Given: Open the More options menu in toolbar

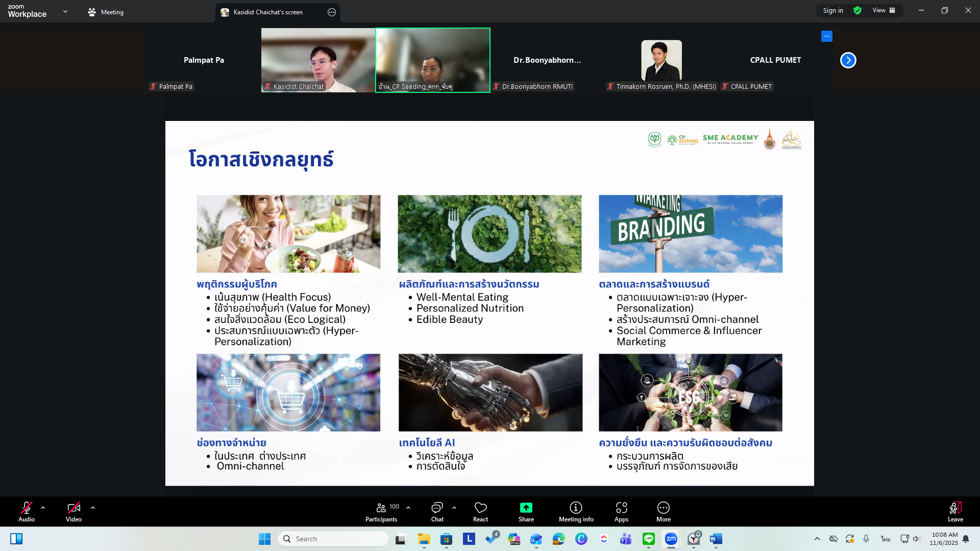Looking at the screenshot, I should tap(663, 508).
